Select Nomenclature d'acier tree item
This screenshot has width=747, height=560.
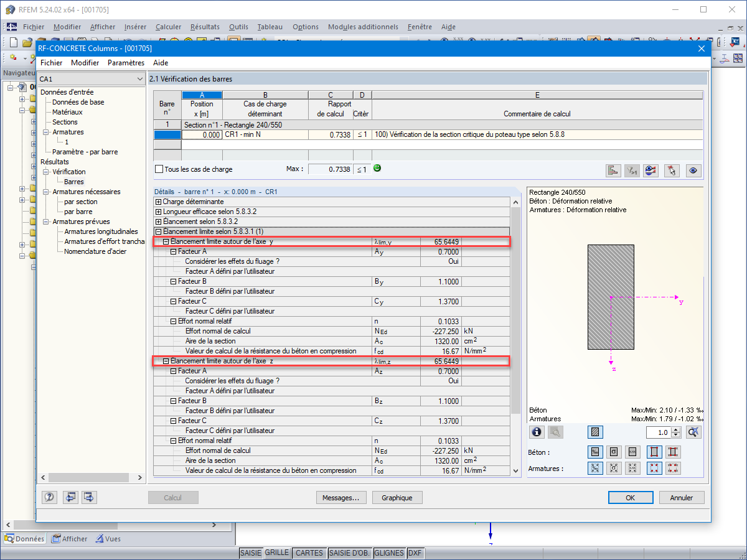click(95, 251)
